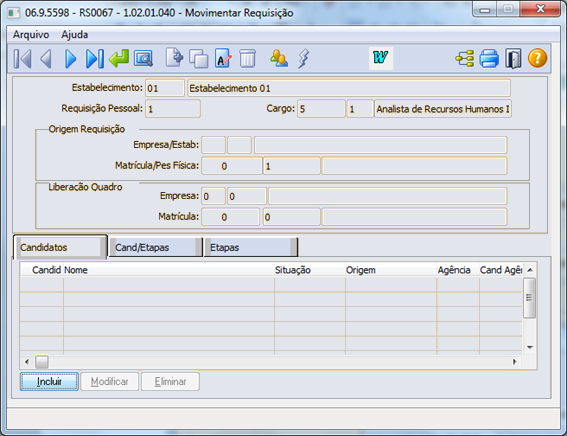Click the lightning bolt icon

click(304, 59)
